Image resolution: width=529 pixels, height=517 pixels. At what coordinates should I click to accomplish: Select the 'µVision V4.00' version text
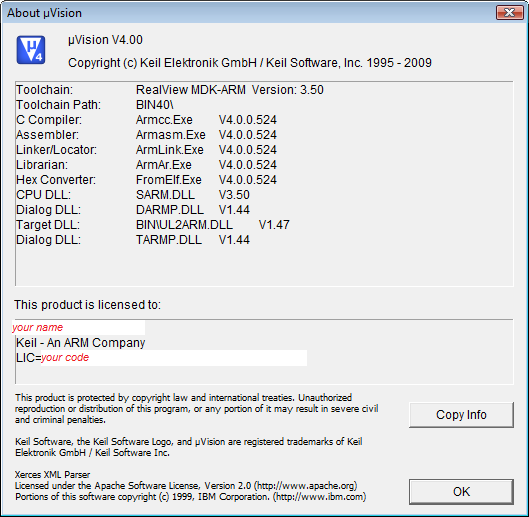pyautogui.click(x=105, y=40)
